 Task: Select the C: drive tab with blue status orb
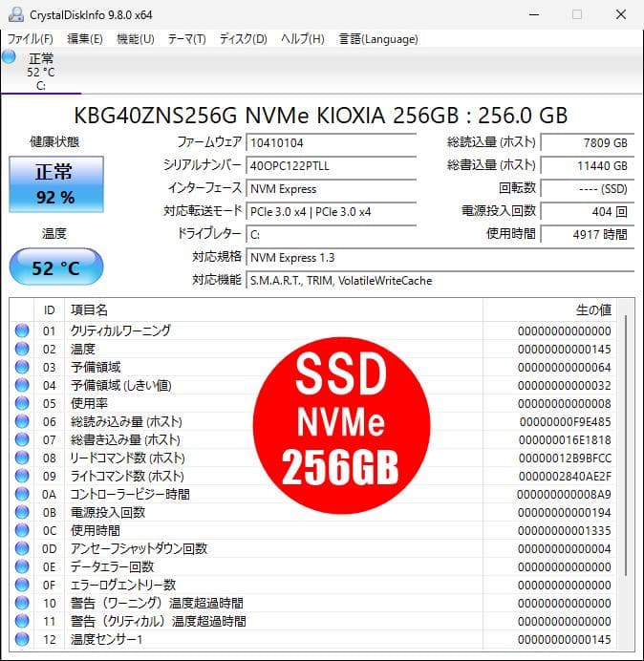[x=40, y=71]
